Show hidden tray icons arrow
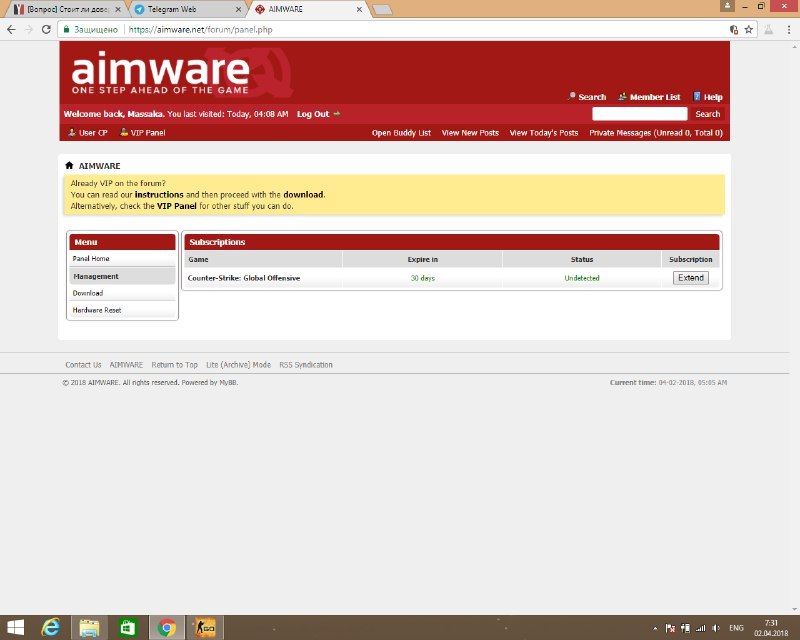The height and width of the screenshot is (640, 800). coord(655,628)
